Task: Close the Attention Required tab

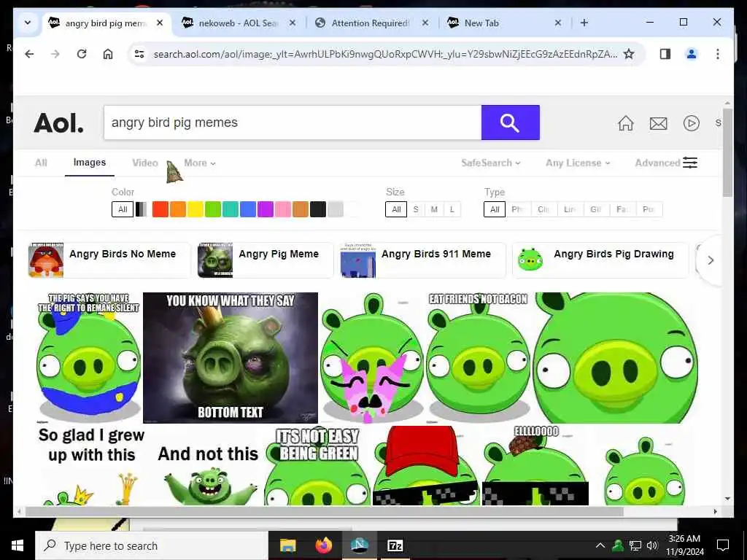Action: pyautogui.click(x=425, y=23)
